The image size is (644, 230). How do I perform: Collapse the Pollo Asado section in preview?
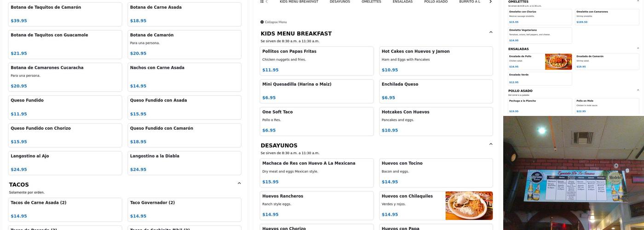[x=638, y=90]
